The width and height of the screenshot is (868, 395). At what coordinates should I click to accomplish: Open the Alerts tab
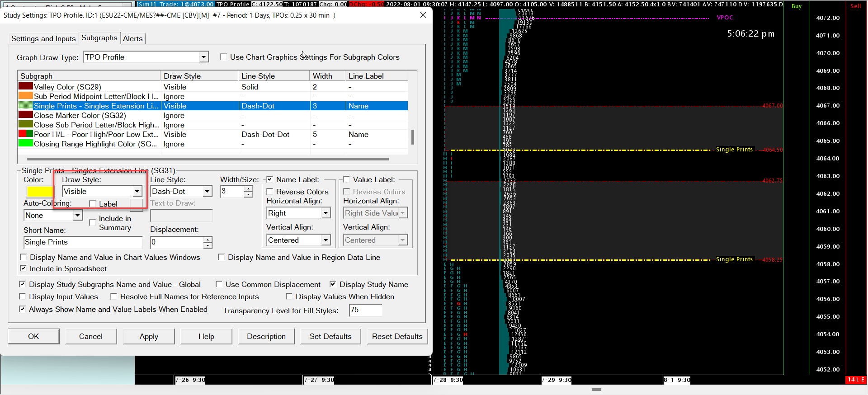click(x=133, y=38)
